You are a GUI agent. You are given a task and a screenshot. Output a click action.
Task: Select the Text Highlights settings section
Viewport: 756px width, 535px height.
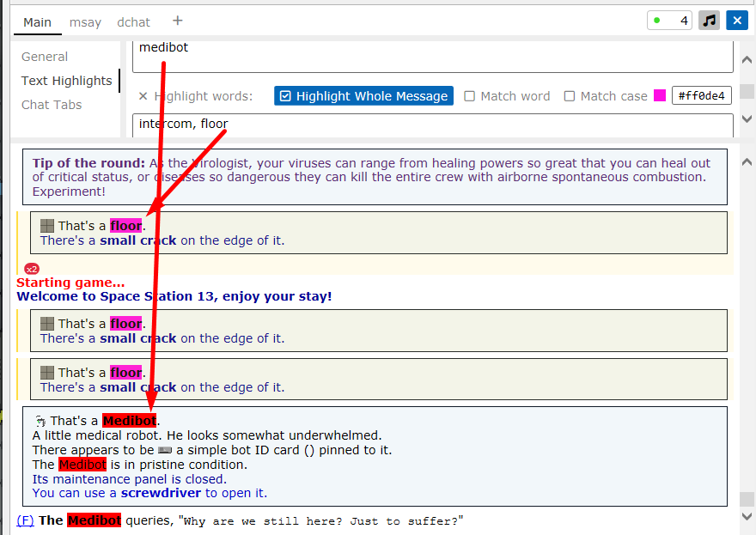click(x=66, y=81)
